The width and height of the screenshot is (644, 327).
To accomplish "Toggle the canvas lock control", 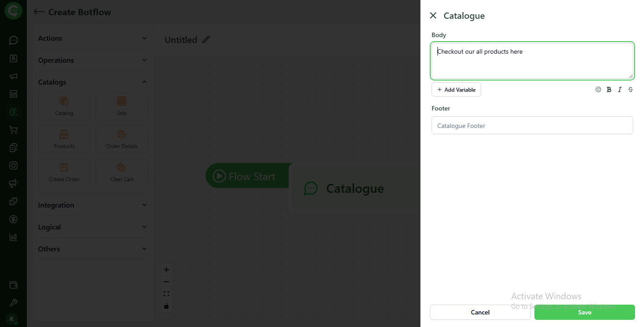I will pyautogui.click(x=166, y=306).
